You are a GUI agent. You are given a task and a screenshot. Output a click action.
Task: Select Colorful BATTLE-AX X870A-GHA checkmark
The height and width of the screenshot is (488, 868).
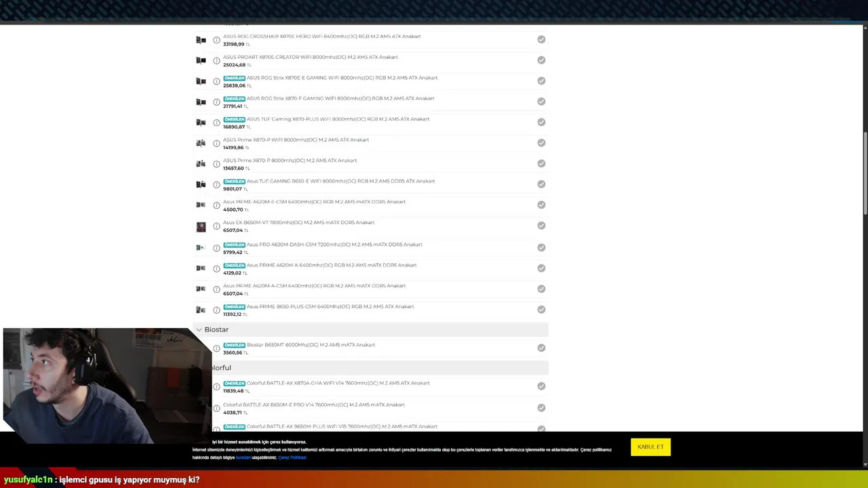pos(541,386)
